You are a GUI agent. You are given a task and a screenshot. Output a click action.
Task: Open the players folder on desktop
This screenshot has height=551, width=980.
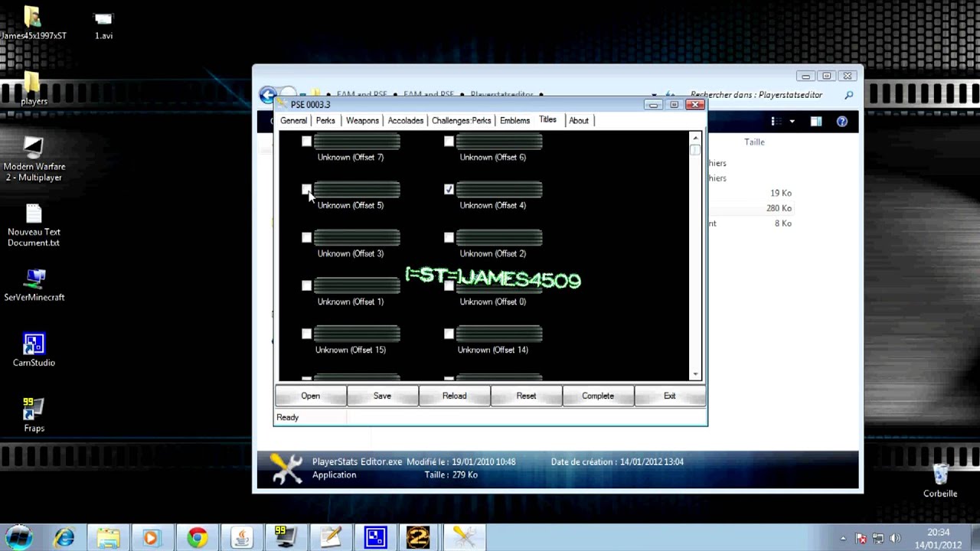coord(34,89)
